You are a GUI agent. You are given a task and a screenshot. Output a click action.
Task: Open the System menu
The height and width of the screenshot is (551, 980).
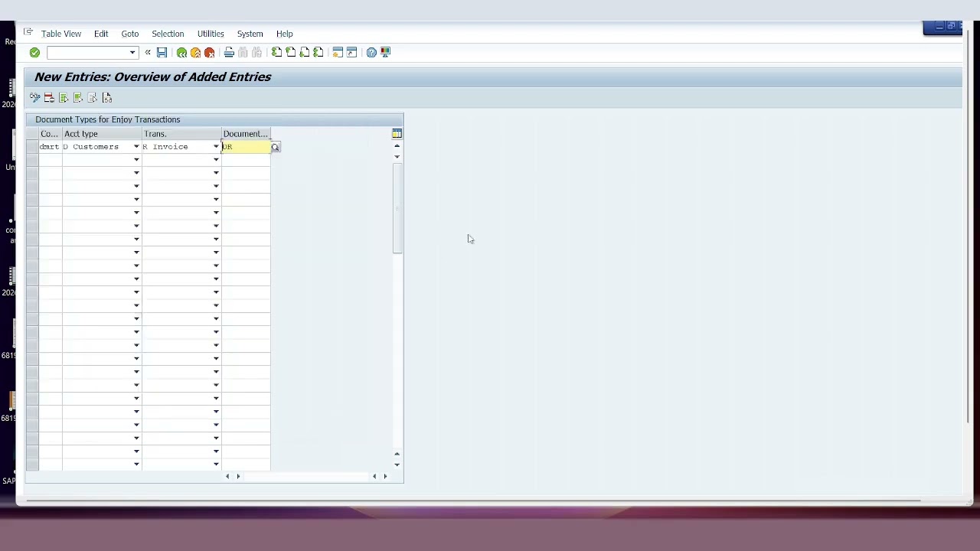pyautogui.click(x=250, y=34)
